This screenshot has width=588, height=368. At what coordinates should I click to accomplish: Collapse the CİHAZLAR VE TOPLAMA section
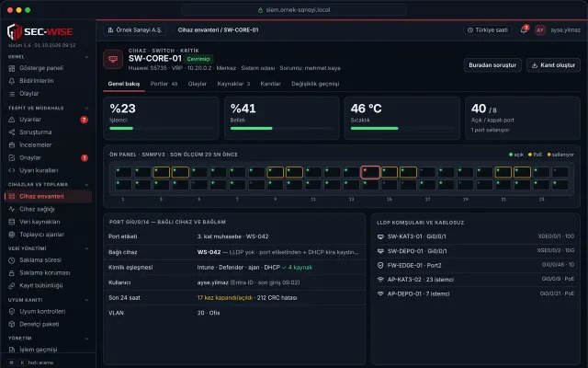(x=86, y=185)
